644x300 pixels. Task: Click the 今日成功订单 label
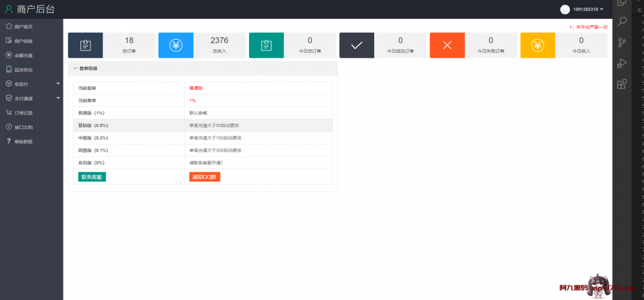coord(401,52)
